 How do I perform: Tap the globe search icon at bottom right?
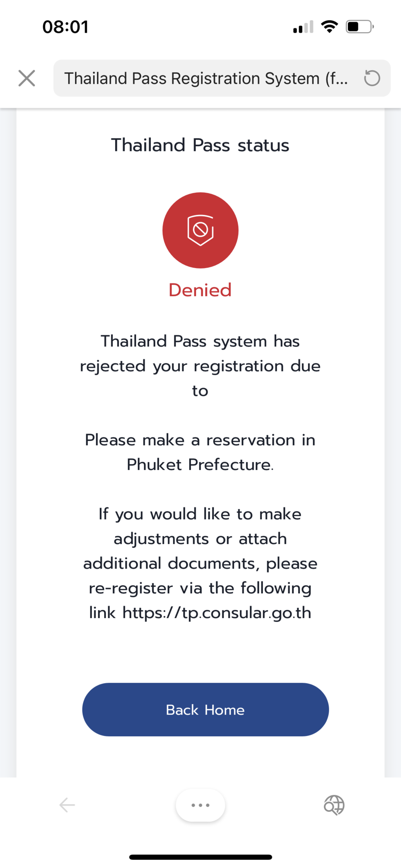click(334, 805)
